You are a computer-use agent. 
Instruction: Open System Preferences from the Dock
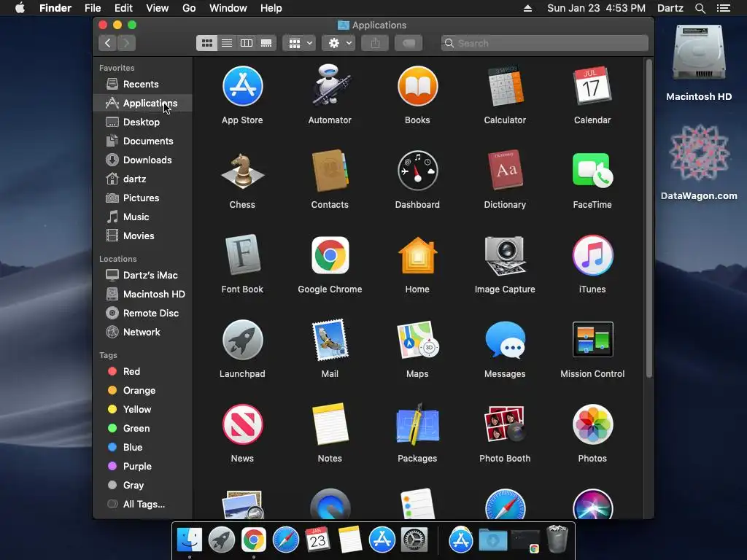pos(414,540)
